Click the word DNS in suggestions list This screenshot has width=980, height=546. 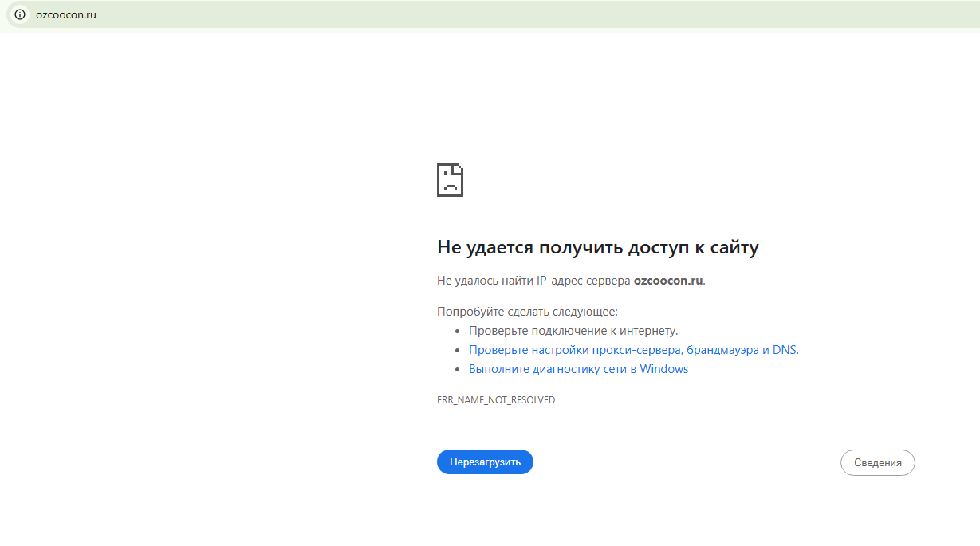(x=784, y=350)
